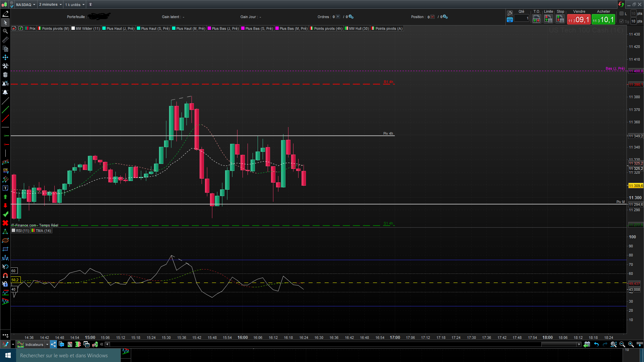Toggle the Sg stop checkbox
Image resolution: width=644 pixels, height=362 pixels.
[622, 21]
